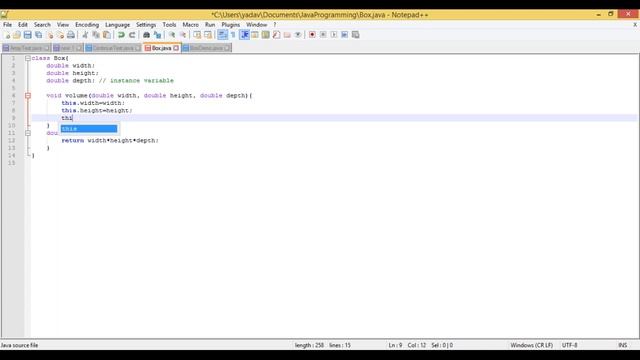
Task: Open the Encoding menu
Action: [x=87, y=25]
